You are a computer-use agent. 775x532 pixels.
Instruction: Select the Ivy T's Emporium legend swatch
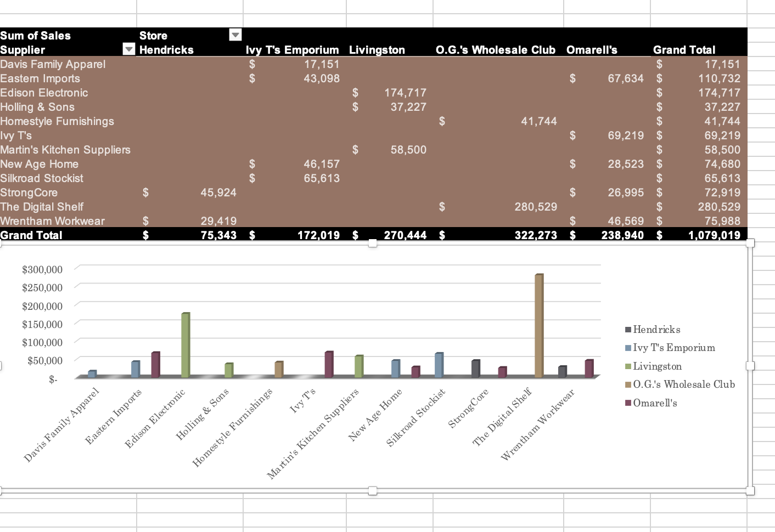(x=628, y=348)
